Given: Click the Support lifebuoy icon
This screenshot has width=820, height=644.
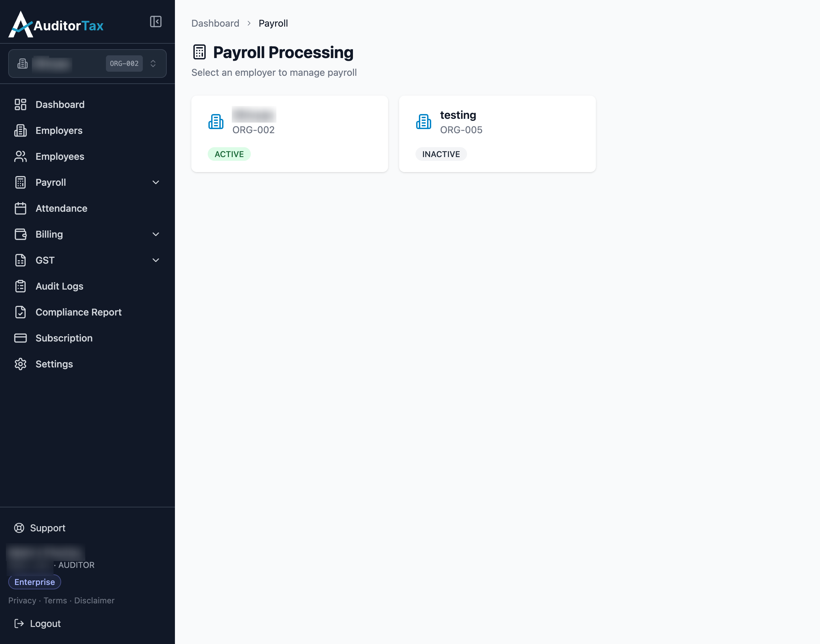Looking at the screenshot, I should click(19, 528).
